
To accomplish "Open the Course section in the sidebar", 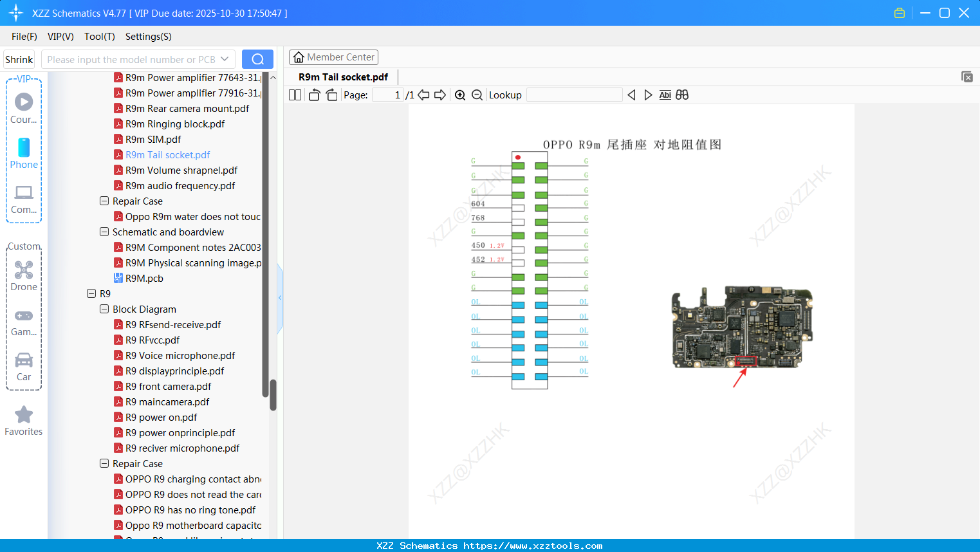I will [24, 108].
